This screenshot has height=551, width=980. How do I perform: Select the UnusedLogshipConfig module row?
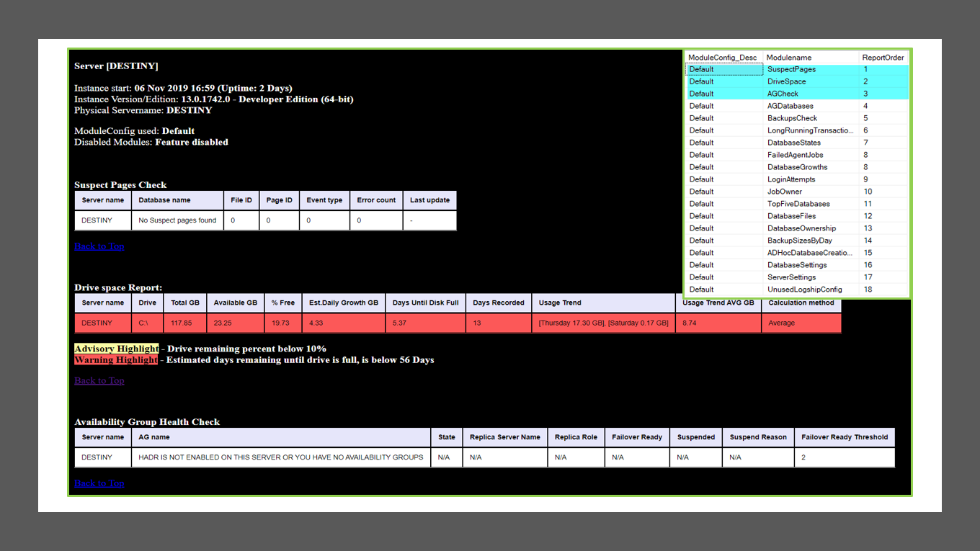[x=804, y=290]
